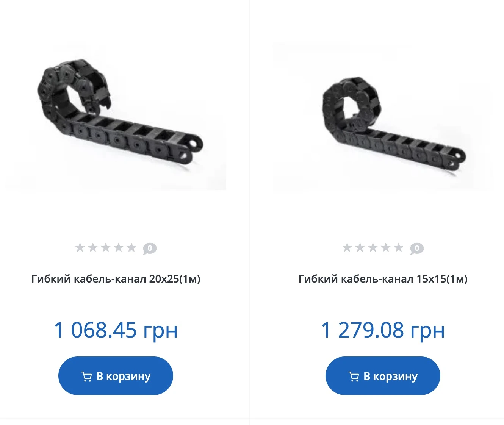
Task: Click the 1 279.08 грн price
Action: [x=383, y=330]
